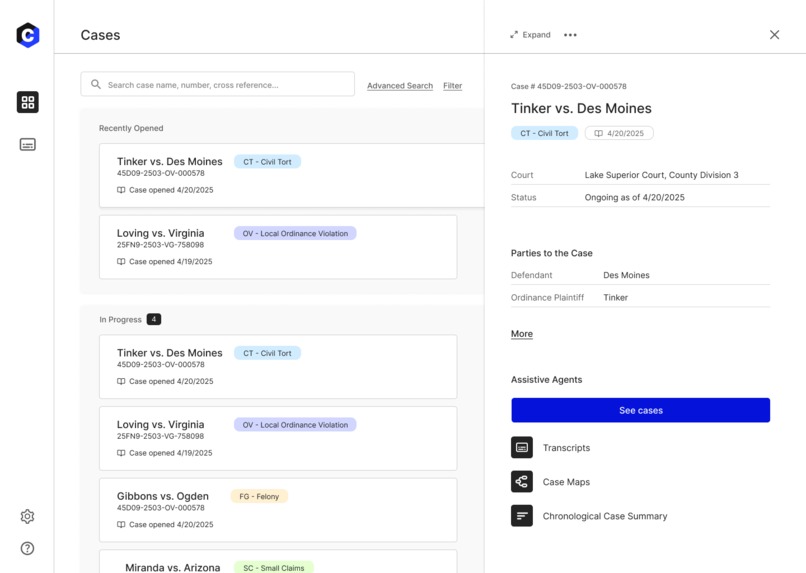
Task: Click OV - Local Ordinance Violation tag in Recently Opened
Action: pyautogui.click(x=295, y=233)
